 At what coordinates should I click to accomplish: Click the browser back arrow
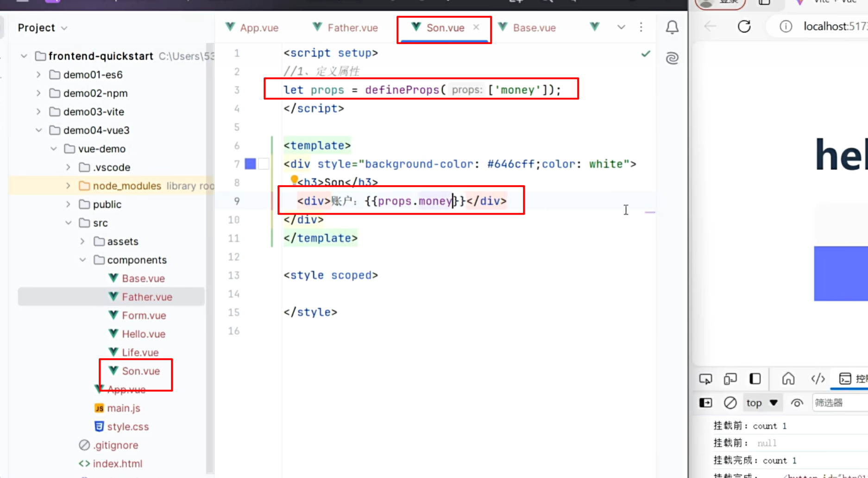coord(710,26)
